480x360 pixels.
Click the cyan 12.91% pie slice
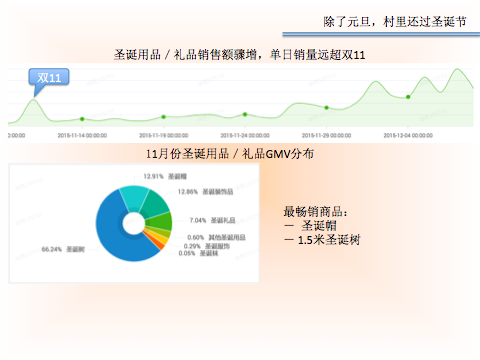coord(135,197)
